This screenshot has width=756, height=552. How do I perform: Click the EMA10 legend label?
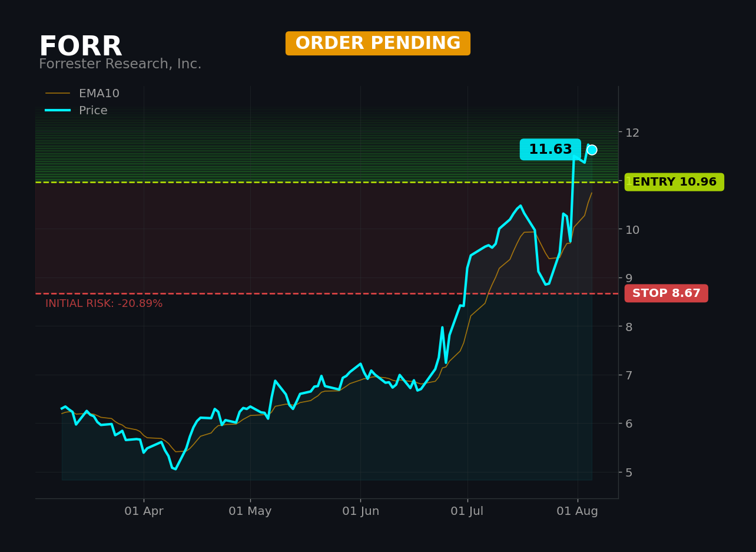tap(99, 94)
